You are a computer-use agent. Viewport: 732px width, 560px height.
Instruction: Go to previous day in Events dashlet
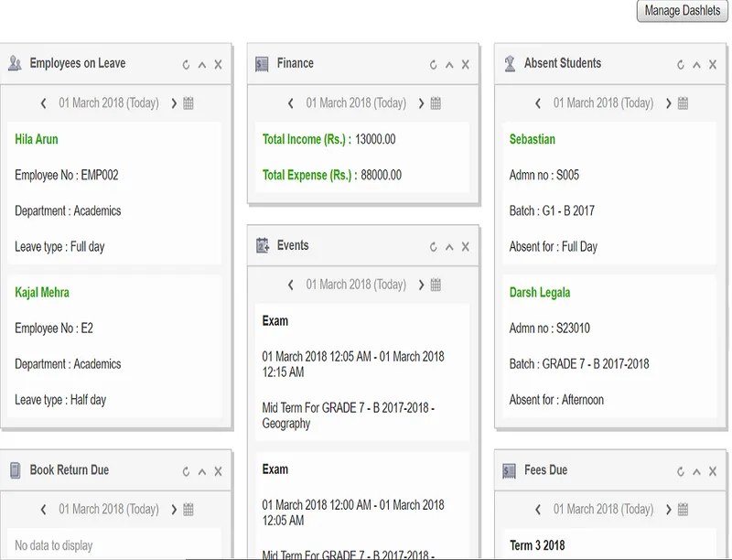click(290, 285)
